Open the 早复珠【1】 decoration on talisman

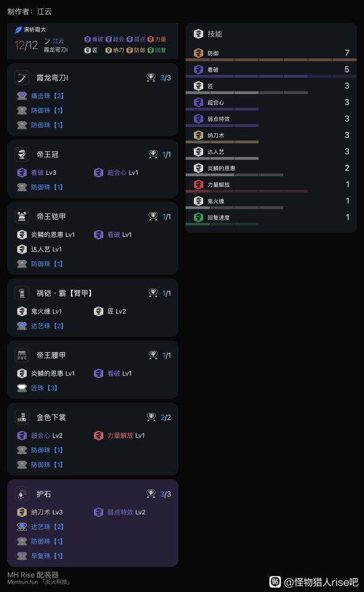(47, 556)
